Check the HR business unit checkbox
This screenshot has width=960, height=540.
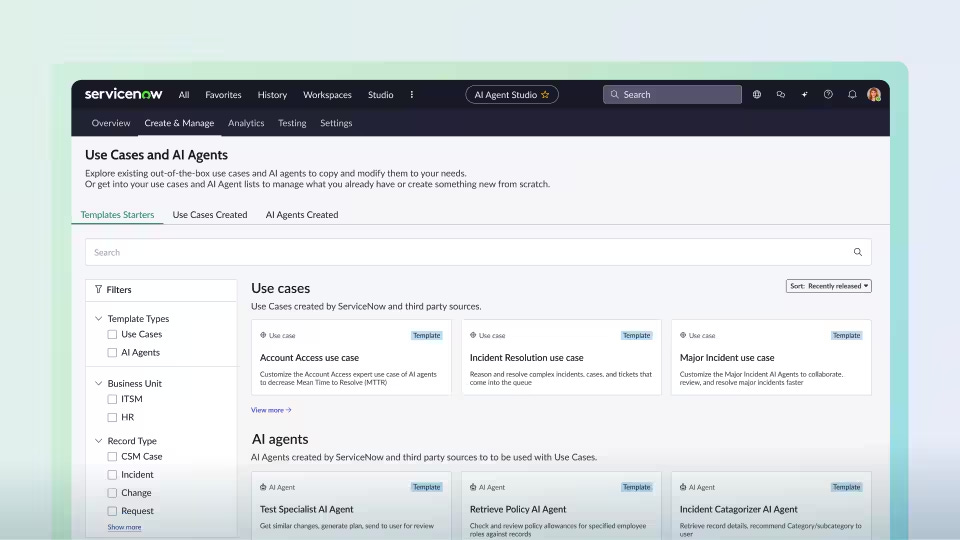(112, 418)
